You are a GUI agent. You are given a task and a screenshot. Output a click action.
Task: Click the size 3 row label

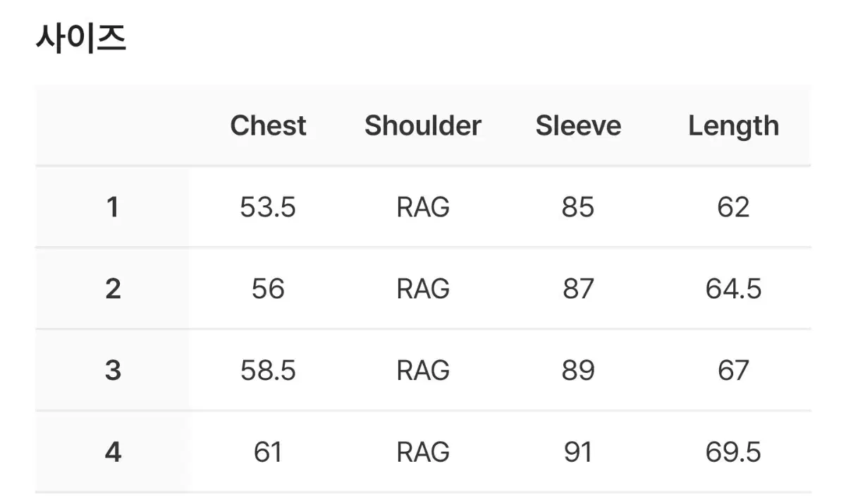point(113,371)
